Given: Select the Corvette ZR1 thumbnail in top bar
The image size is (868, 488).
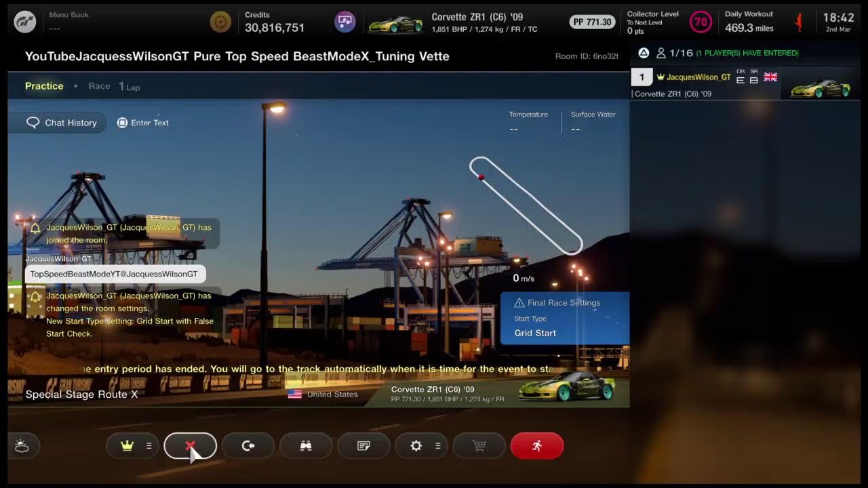Looking at the screenshot, I should coord(395,24).
